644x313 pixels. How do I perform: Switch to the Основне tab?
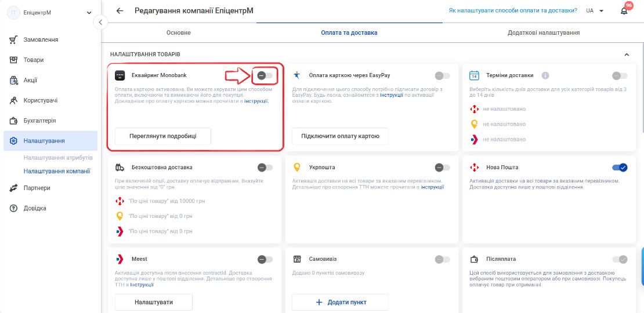tap(178, 33)
